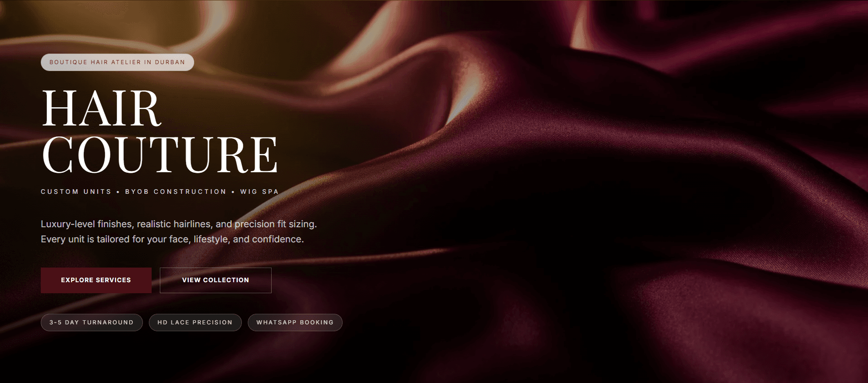Click the word HAIR in the heading

pos(101,109)
